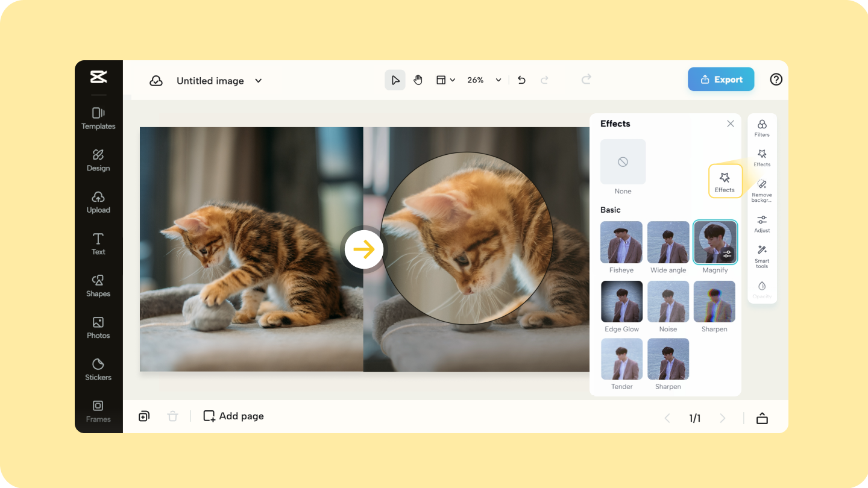868x488 pixels.
Task: Click the CapCut logo icon
Action: click(98, 77)
